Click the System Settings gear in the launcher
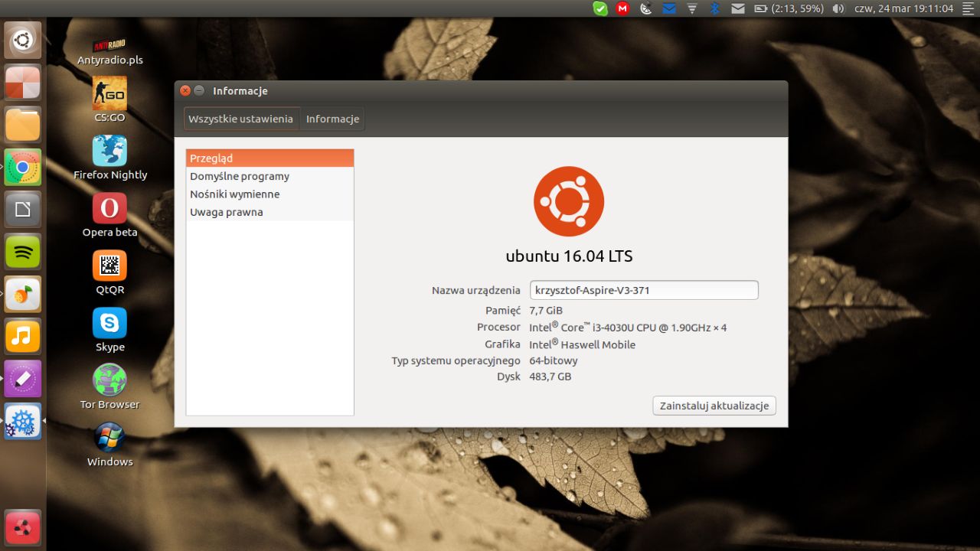This screenshot has width=980, height=551. click(x=23, y=421)
